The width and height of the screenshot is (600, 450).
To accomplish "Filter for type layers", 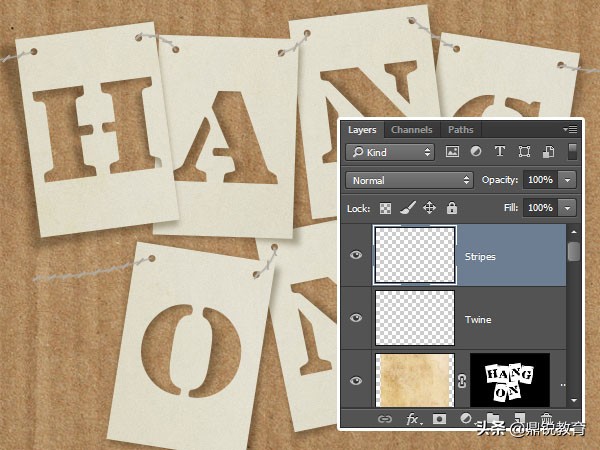I will pyautogui.click(x=500, y=152).
